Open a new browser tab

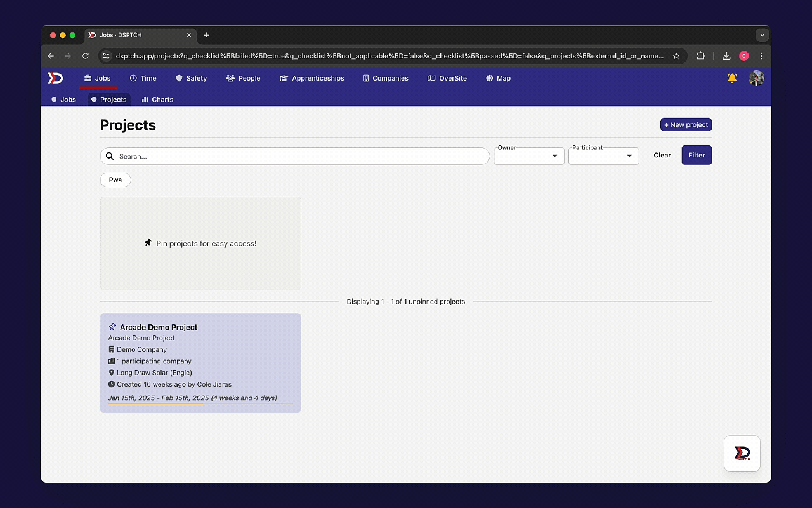206,35
